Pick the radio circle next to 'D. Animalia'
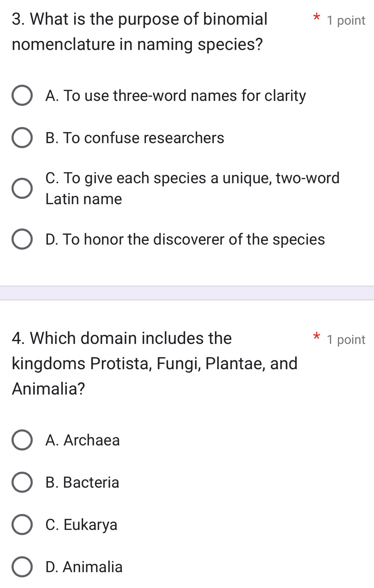 [x=22, y=567]
